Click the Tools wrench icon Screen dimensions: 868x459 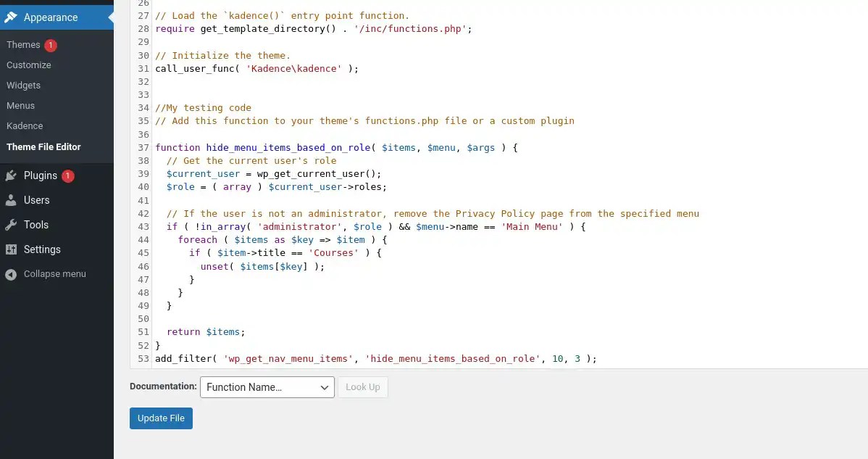12,225
